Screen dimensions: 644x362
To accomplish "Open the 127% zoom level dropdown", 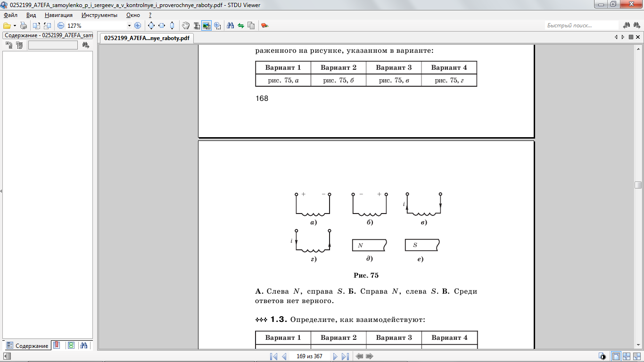I will tap(129, 25).
